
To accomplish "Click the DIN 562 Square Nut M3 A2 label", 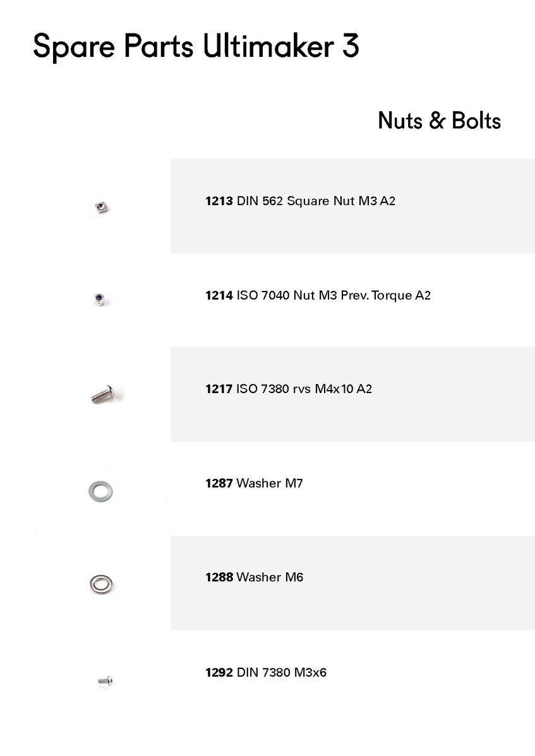I will click(x=316, y=201).
